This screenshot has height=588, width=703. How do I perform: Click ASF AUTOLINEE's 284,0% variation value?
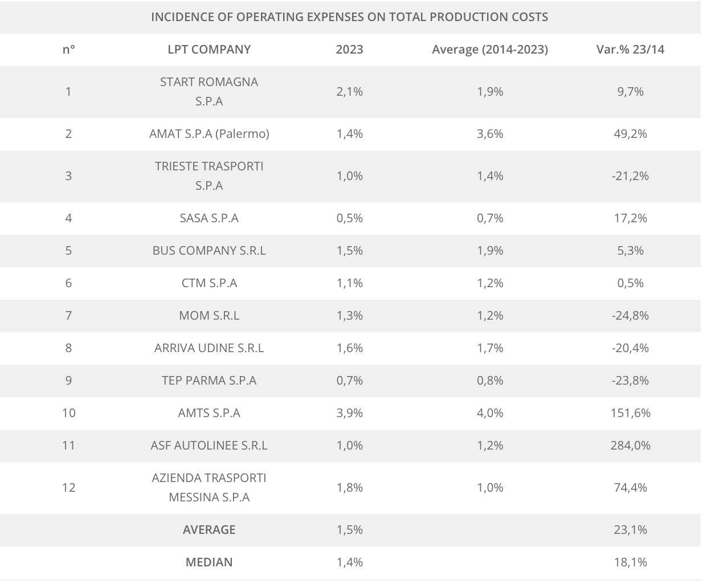tap(630, 446)
